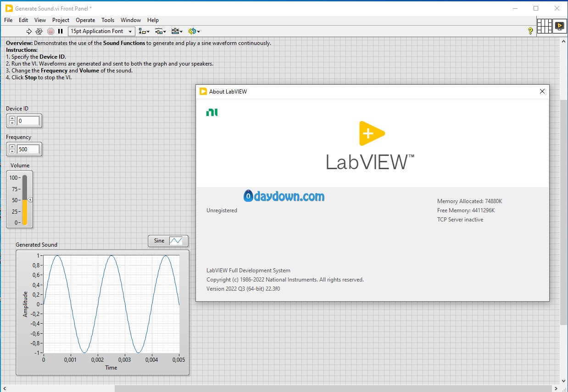Viewport: 568px width, 392px height.
Task: Open the Tools menu
Action: pyautogui.click(x=108, y=20)
